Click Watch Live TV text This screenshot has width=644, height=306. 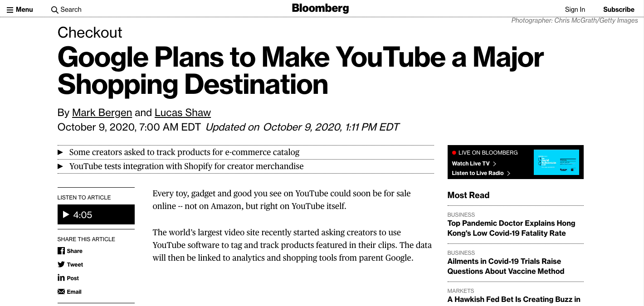(x=471, y=164)
